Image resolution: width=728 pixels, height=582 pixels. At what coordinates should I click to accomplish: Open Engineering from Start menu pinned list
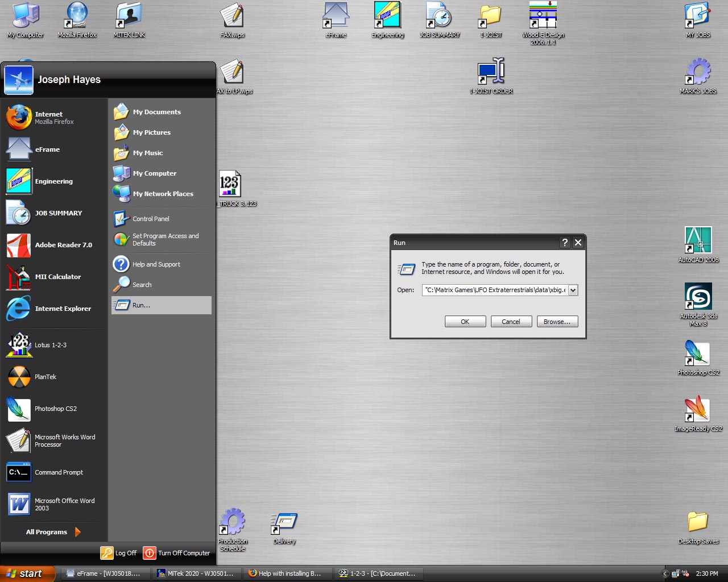[x=54, y=181]
